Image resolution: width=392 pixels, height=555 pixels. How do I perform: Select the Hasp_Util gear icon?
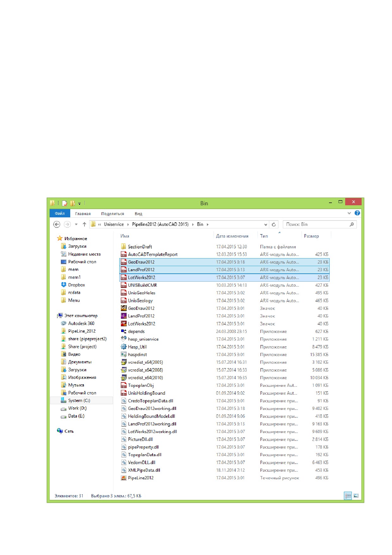point(124,347)
